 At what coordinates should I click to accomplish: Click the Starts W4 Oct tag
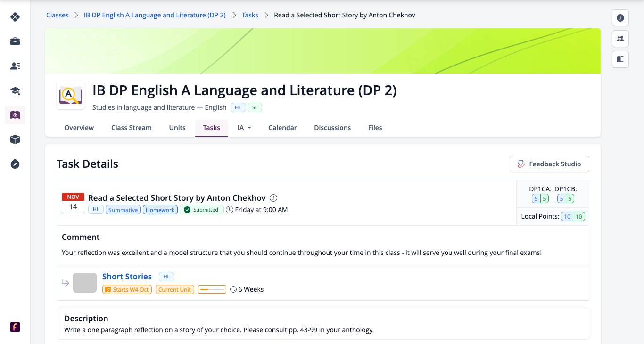click(127, 289)
